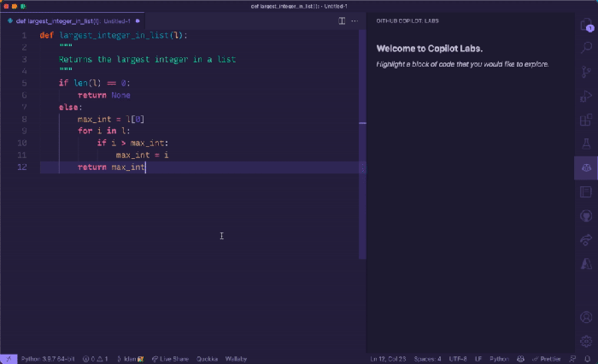Click the unsaved dot on Untitled-1 tab
Viewport: 598px width, 364px height.
(x=138, y=21)
